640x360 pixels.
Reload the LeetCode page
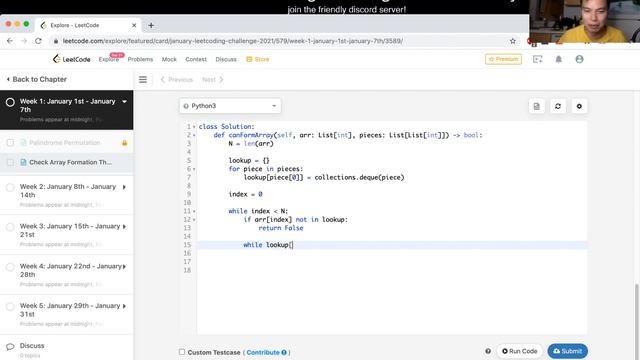(x=38, y=41)
